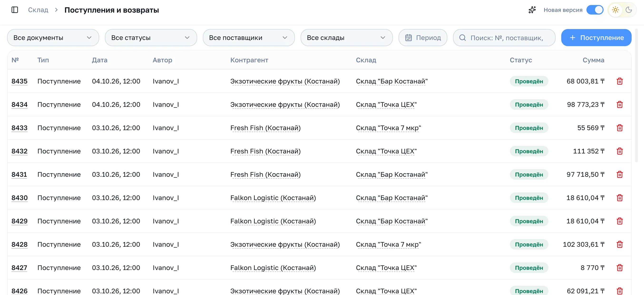Screen dimensions: 644x295
Task: Expand the Все статусы dropdown
Action: tap(151, 38)
